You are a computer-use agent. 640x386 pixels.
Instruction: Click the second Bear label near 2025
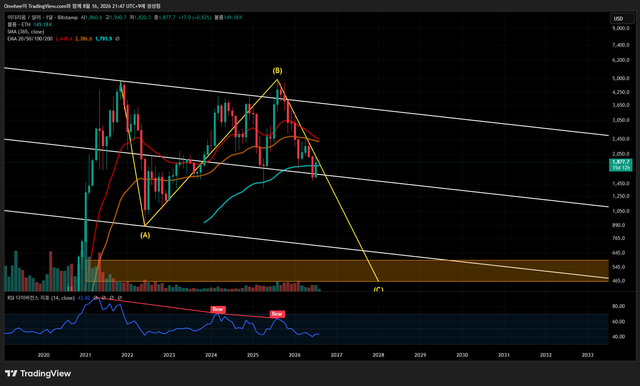(x=277, y=314)
